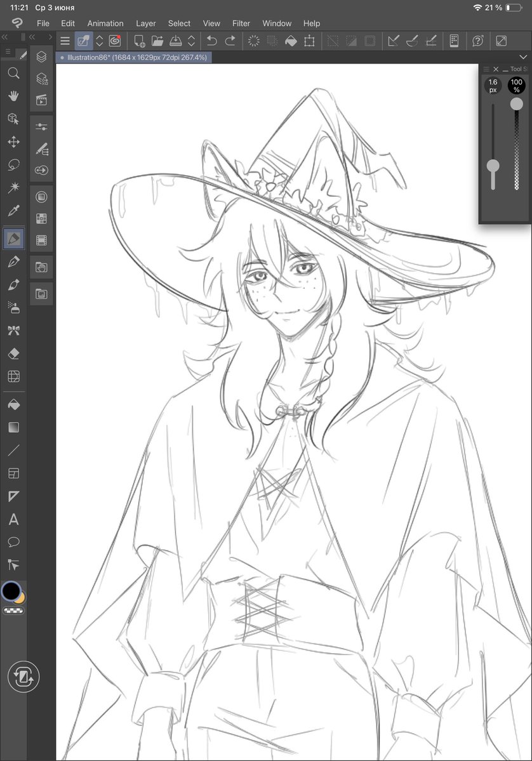Open the File menu

click(x=43, y=23)
